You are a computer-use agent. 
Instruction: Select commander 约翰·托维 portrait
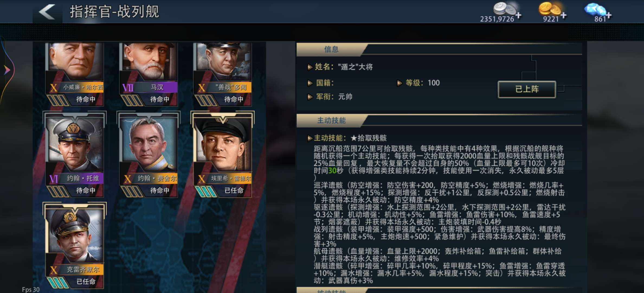pyautogui.click(x=75, y=154)
